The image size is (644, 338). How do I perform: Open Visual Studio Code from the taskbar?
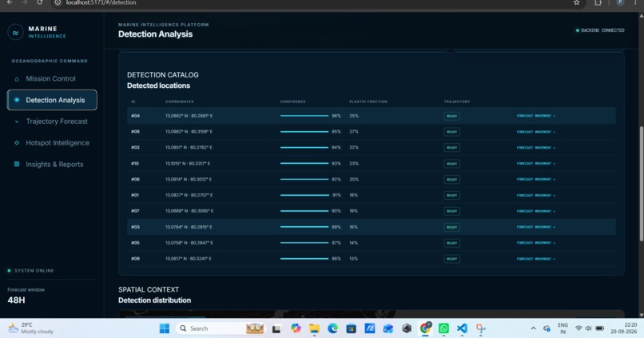[462, 328]
